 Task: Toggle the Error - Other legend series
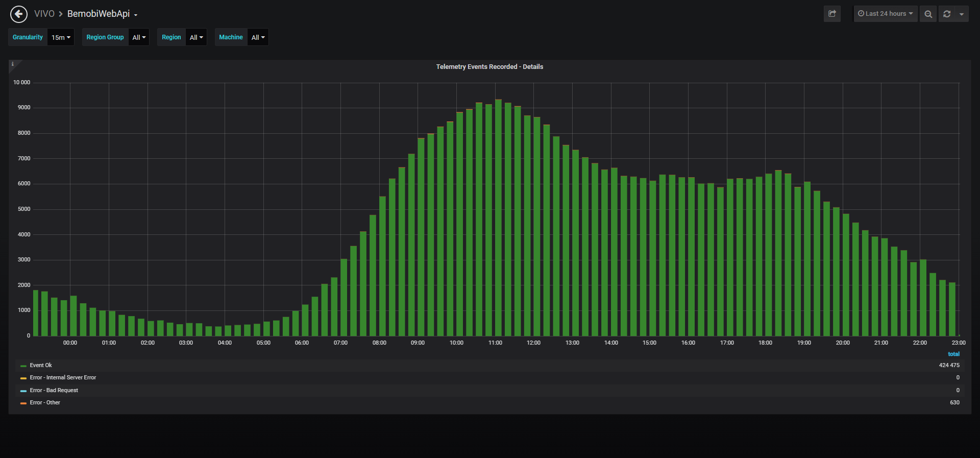tap(45, 403)
